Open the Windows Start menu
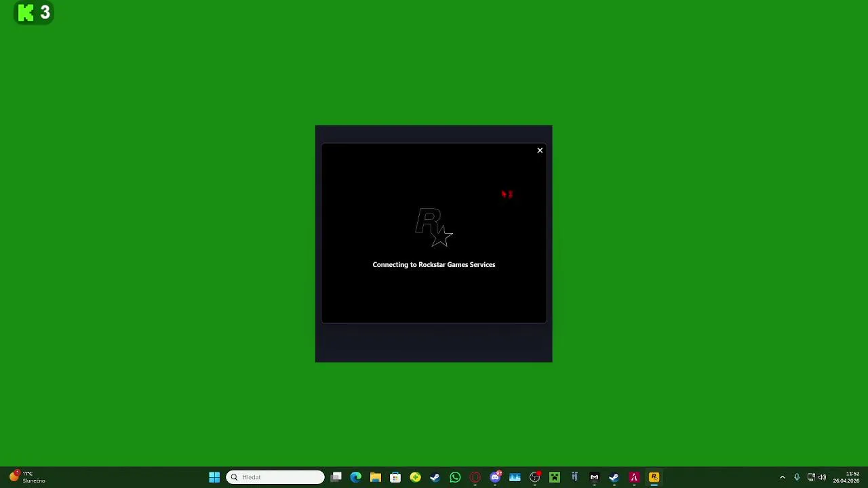868x488 pixels. coord(214,477)
